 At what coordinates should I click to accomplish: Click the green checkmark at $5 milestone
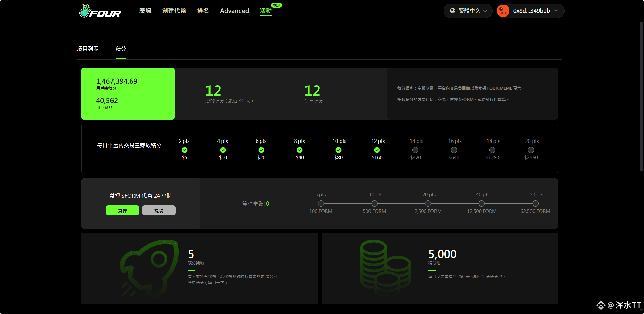point(185,150)
